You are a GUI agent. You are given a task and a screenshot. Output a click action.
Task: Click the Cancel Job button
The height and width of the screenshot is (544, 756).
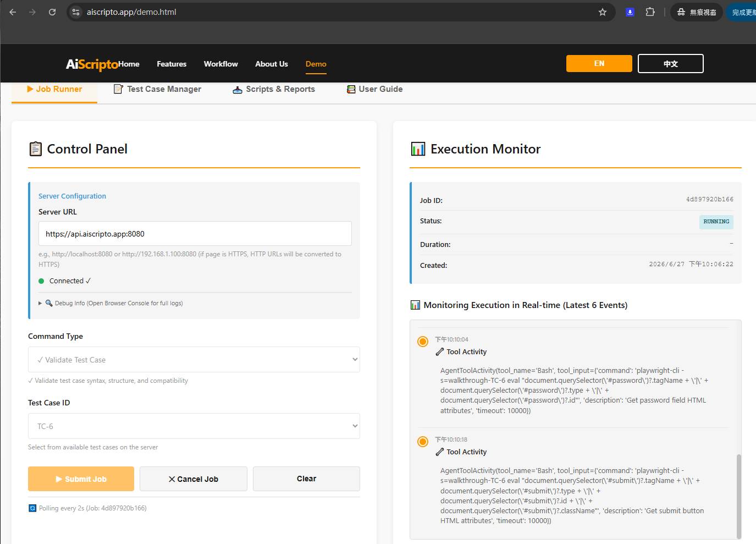[x=194, y=479]
